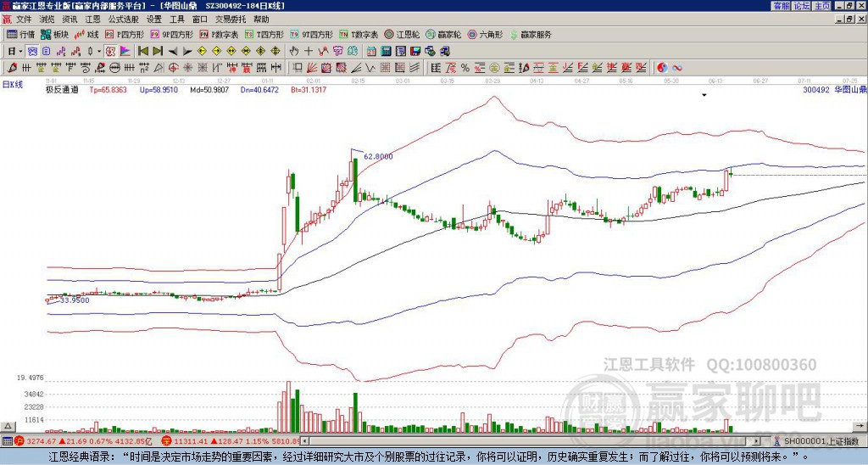
Task: Open the T四方形 tool
Action: pos(264,34)
